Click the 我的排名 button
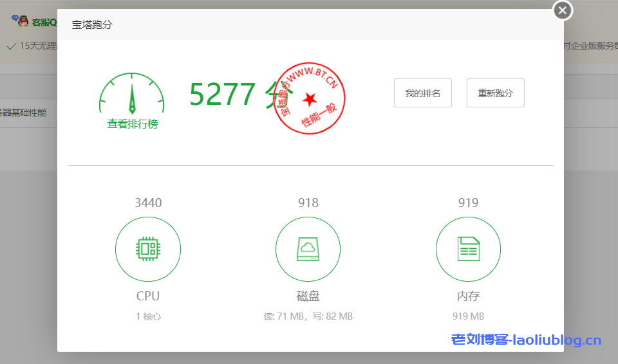Image resolution: width=618 pixels, height=364 pixels. click(x=422, y=93)
